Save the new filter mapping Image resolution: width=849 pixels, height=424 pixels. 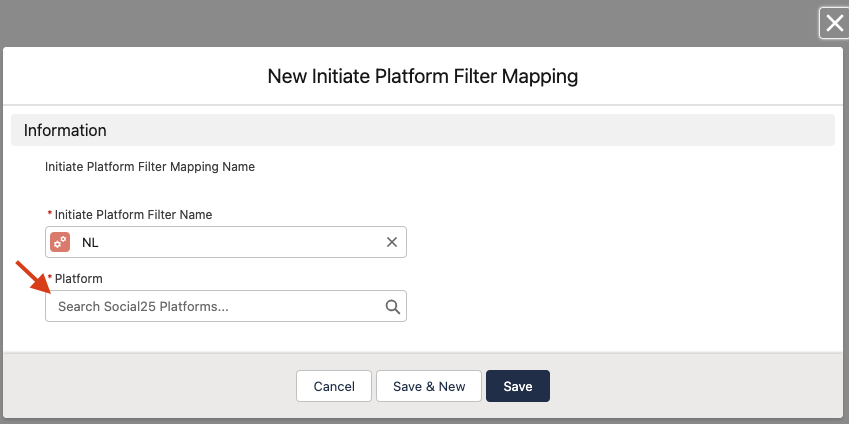click(517, 386)
